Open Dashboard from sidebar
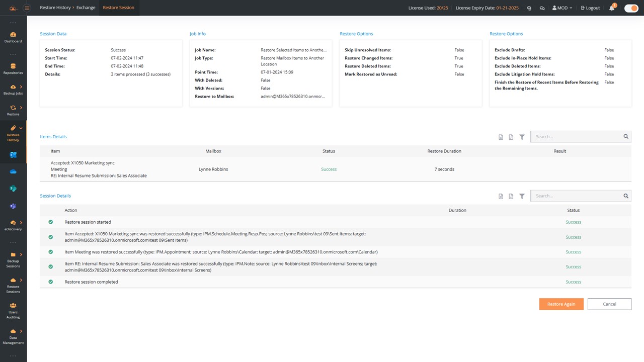644x362 pixels. [x=13, y=37]
